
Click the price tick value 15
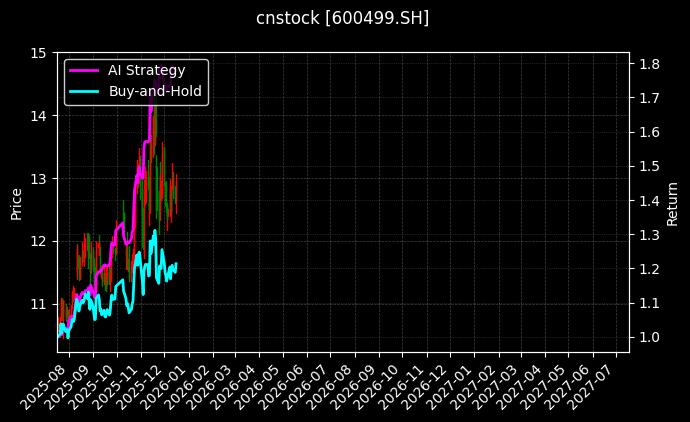click(38, 53)
